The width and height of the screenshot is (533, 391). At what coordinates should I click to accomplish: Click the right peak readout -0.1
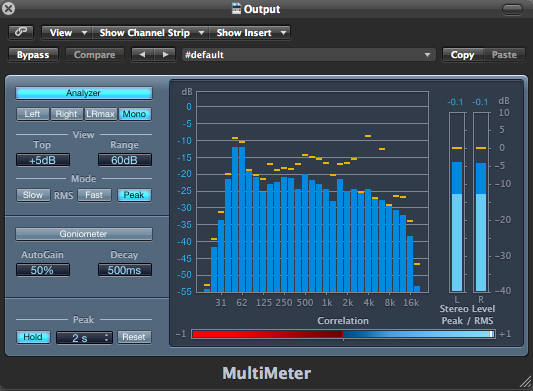[480, 102]
